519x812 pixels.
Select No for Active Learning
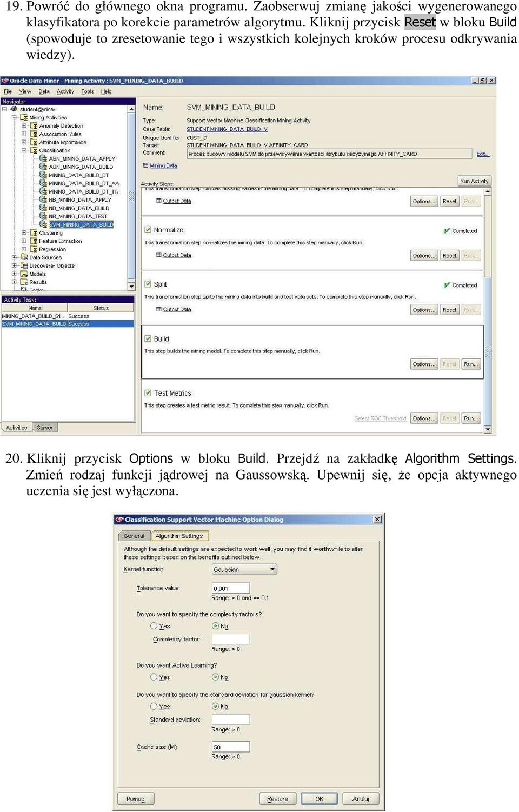[216, 677]
